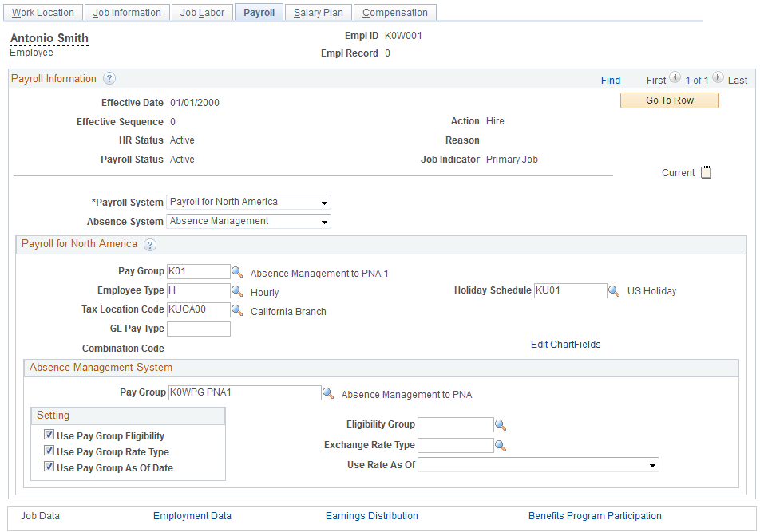The height and width of the screenshot is (532, 760).
Task: Open the Payroll System dropdown
Action: (x=324, y=202)
